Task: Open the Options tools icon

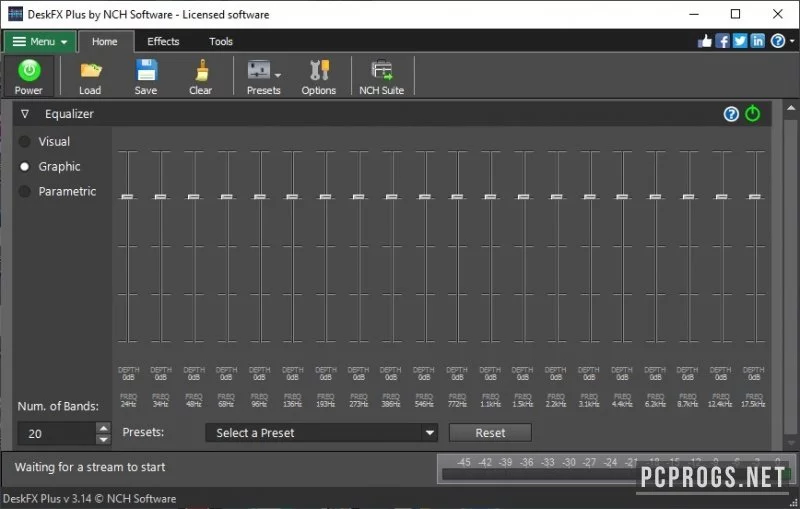Action: (319, 70)
